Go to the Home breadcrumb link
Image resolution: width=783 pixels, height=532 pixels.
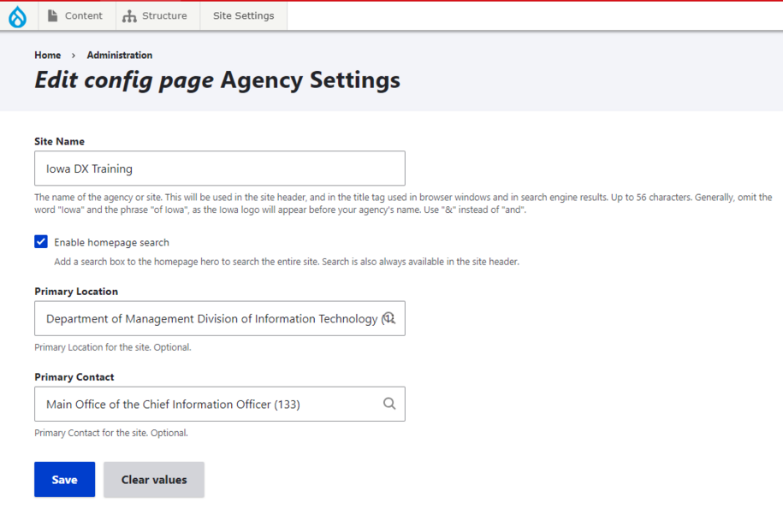(48, 55)
